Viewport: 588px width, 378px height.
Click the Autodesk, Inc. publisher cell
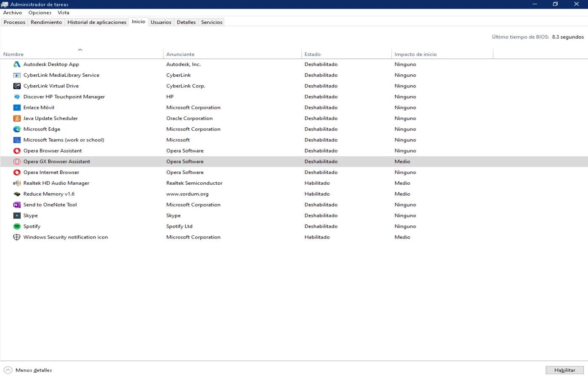coord(184,64)
